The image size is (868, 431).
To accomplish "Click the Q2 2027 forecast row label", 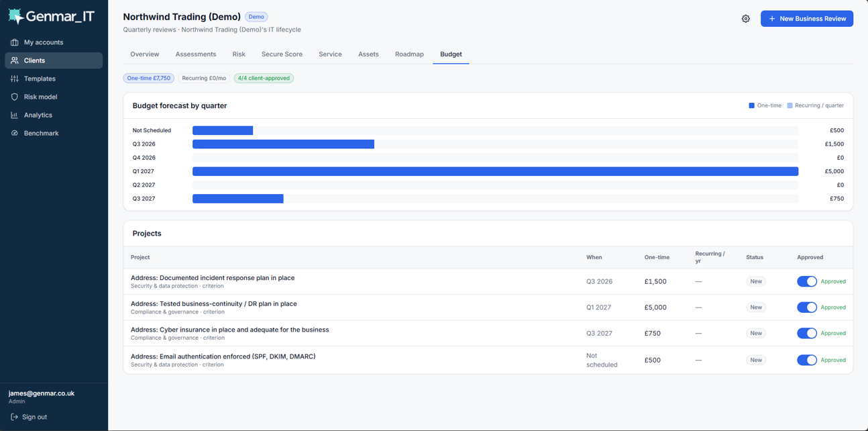I will point(144,185).
